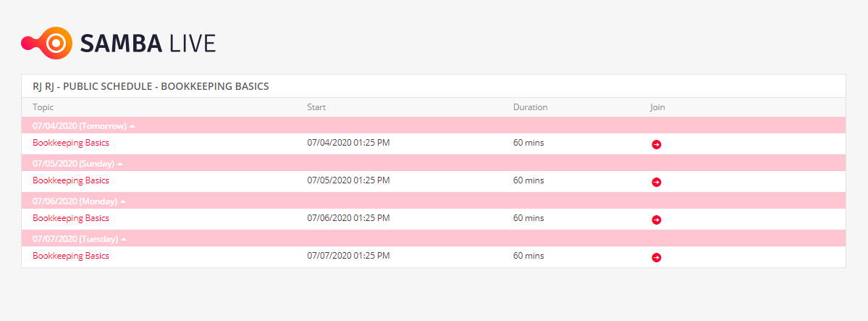Screen dimensions: 868x321
Task: Open Bookkeeping Basics link for 07/04/2020
Action: (x=71, y=143)
